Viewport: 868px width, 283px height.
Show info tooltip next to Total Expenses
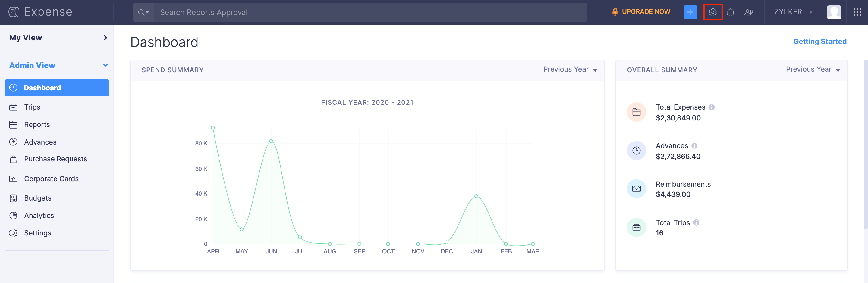click(x=712, y=107)
